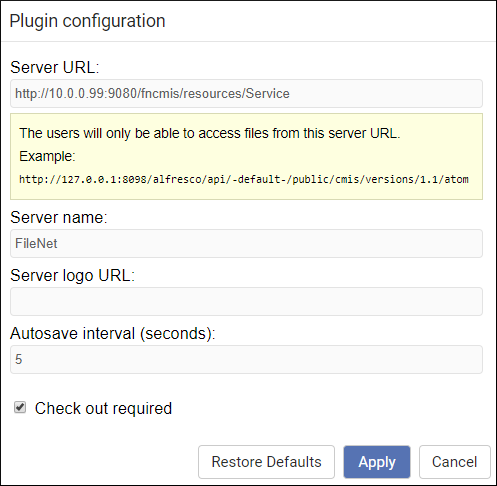Click into the empty Server logo URL field
497x486 pixels.
[246, 301]
